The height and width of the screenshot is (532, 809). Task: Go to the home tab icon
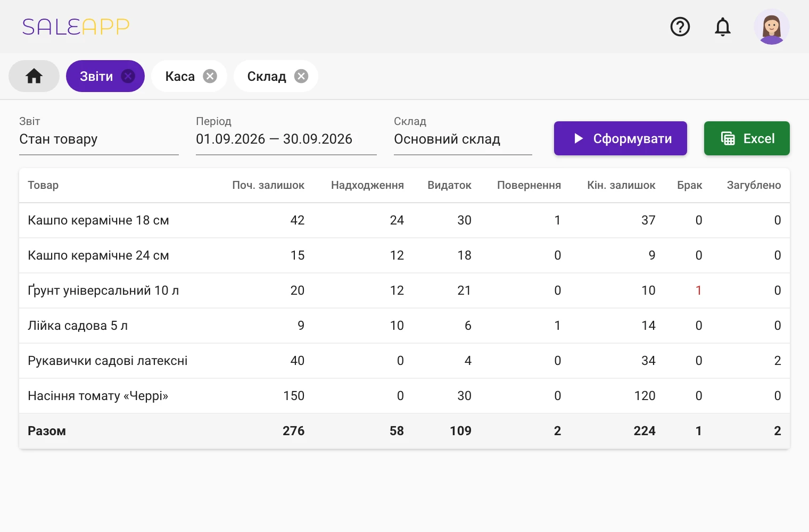click(x=34, y=76)
